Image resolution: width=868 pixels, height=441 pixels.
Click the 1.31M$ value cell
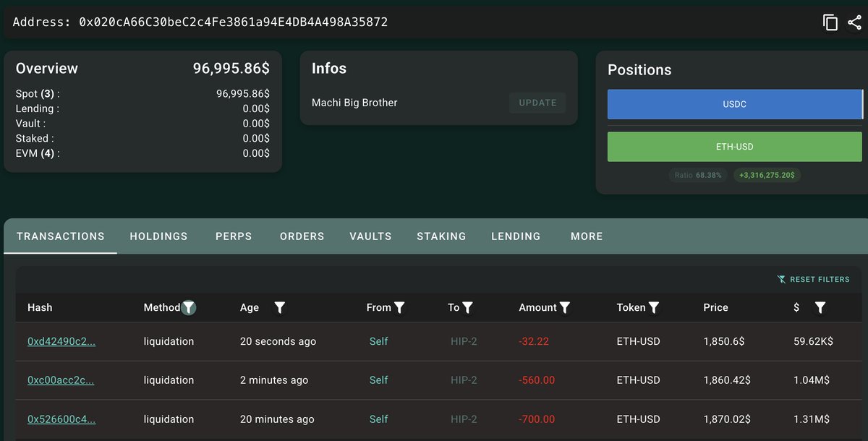[x=812, y=419]
